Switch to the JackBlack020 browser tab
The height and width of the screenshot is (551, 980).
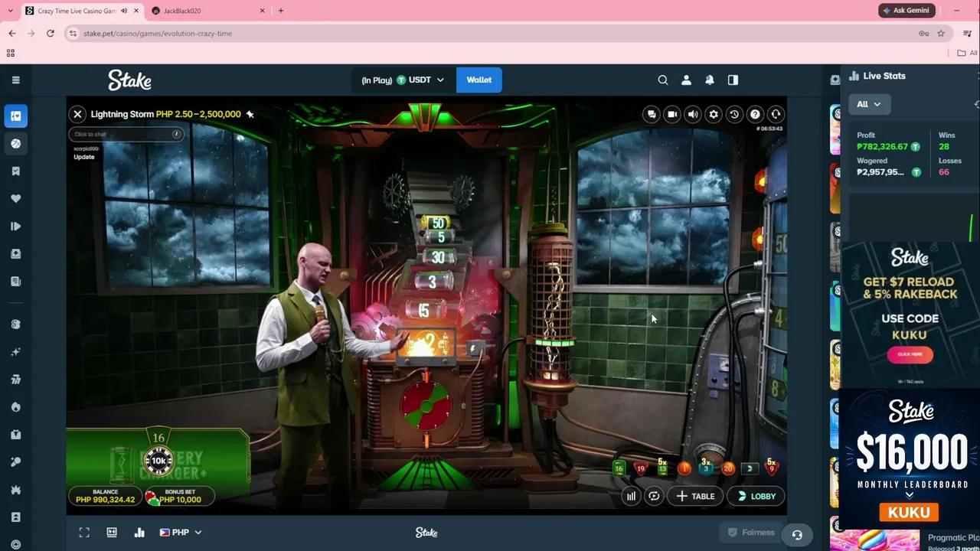[x=208, y=11]
